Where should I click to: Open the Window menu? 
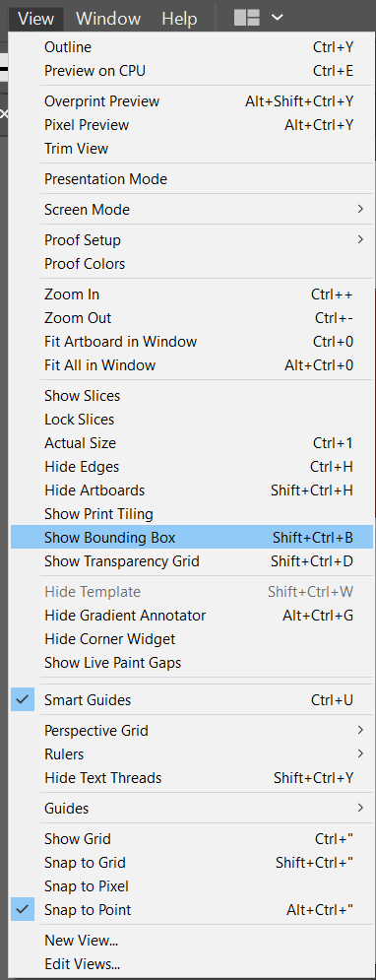coord(109,19)
